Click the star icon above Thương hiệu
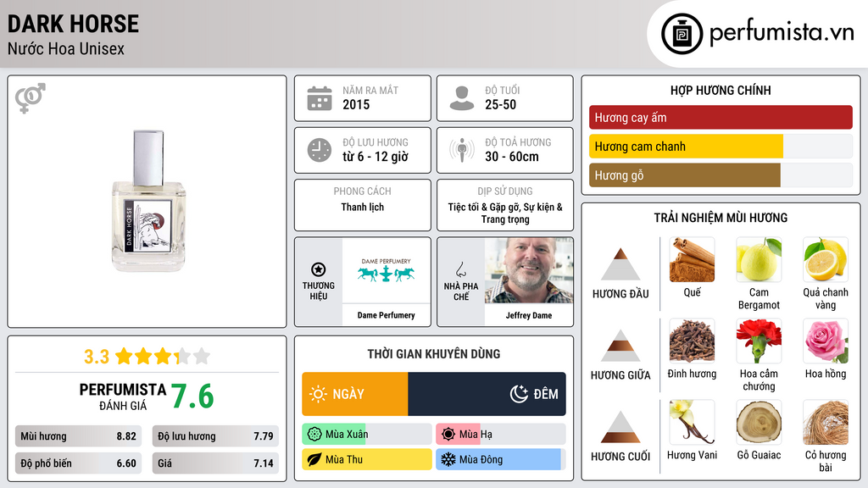The width and height of the screenshot is (868, 488). coord(319,269)
